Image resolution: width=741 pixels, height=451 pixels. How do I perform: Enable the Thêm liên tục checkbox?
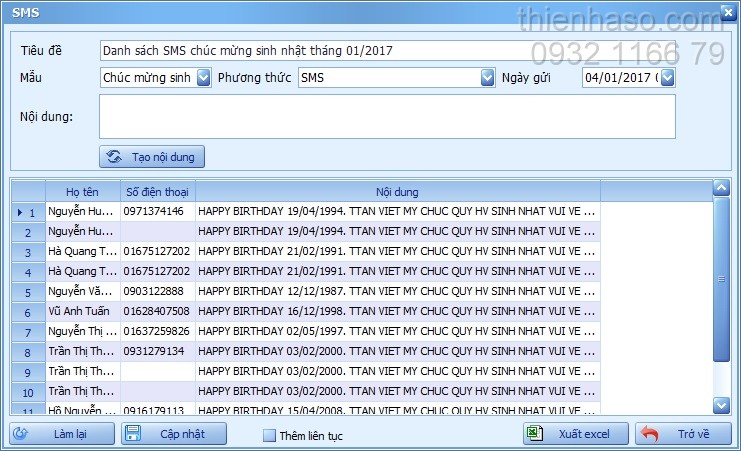[269, 436]
